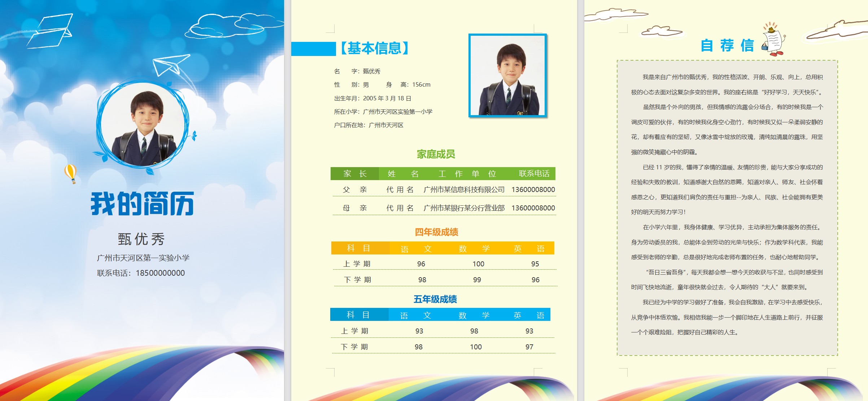
Task: Click the blue 科目 header cell
Action: pyautogui.click(x=358, y=315)
